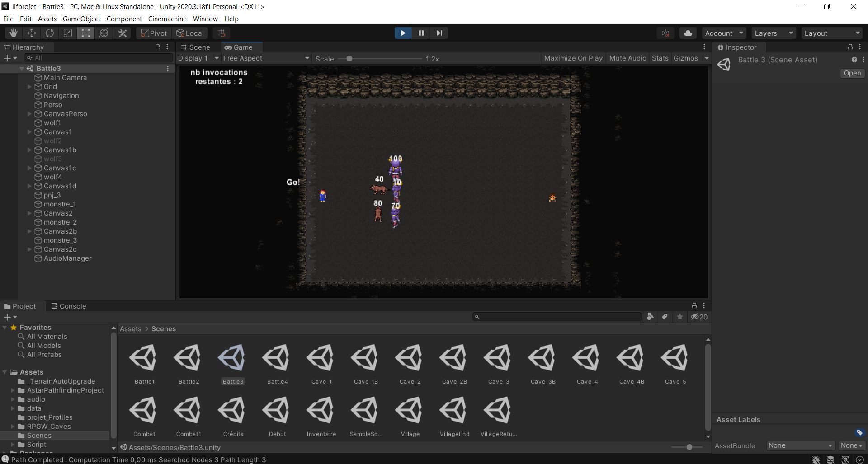
Task: Select the Rotate tool
Action: [50, 33]
